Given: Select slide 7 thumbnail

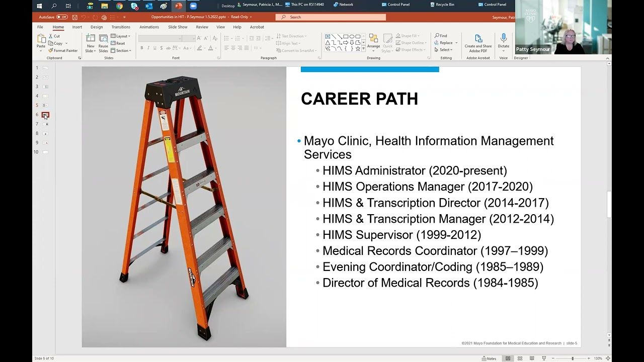Looking at the screenshot, I should coord(45,124).
